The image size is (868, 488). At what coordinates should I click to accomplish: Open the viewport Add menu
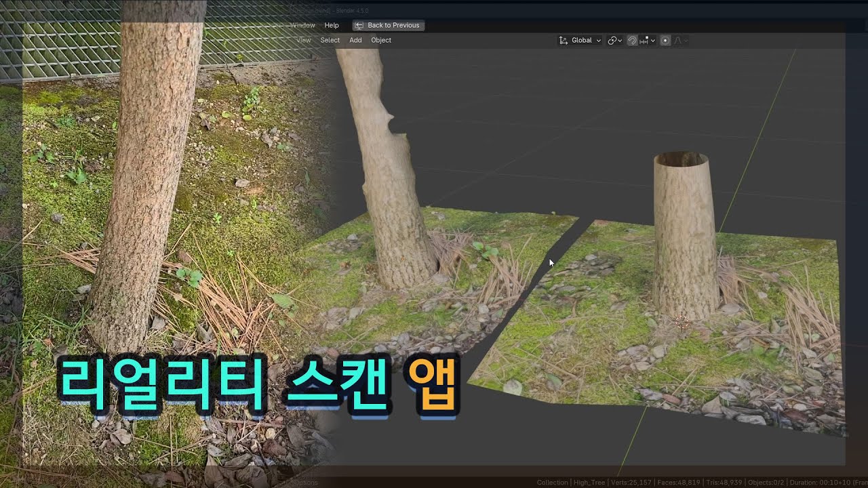(x=355, y=40)
